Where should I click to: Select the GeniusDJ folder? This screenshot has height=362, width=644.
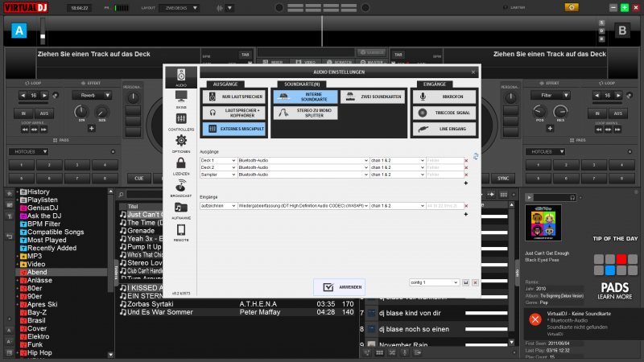(x=43, y=208)
